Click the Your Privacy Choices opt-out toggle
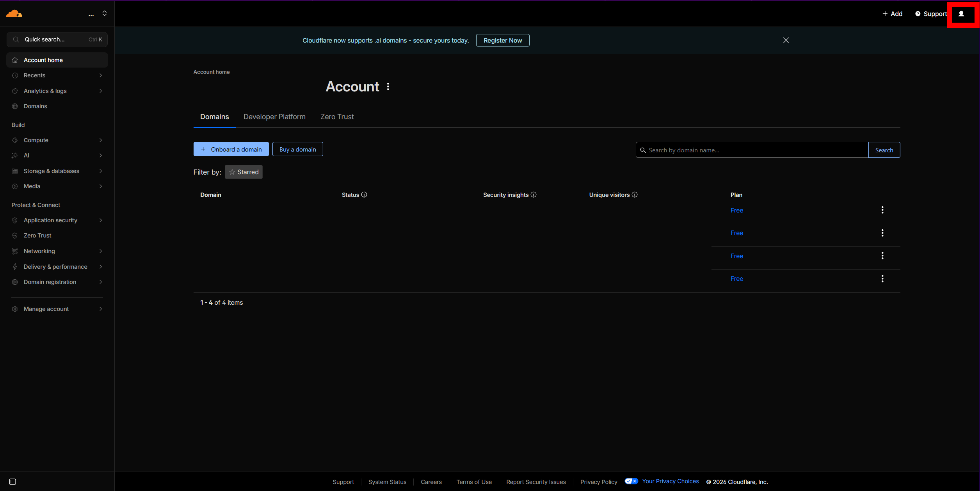 pos(631,481)
